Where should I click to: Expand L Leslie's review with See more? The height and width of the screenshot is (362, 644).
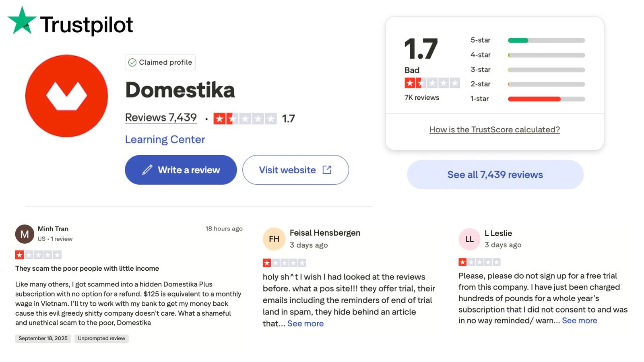coord(579,321)
